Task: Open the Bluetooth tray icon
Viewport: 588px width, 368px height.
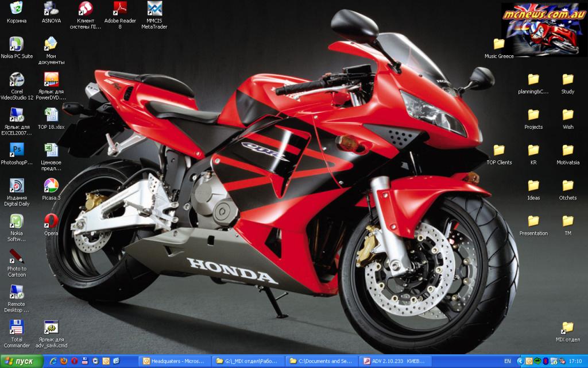Action: tap(546, 361)
